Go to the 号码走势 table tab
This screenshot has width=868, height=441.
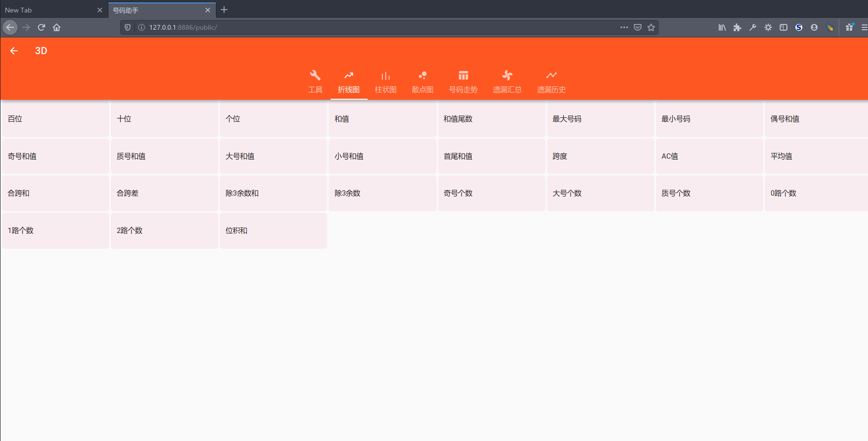coord(463,82)
